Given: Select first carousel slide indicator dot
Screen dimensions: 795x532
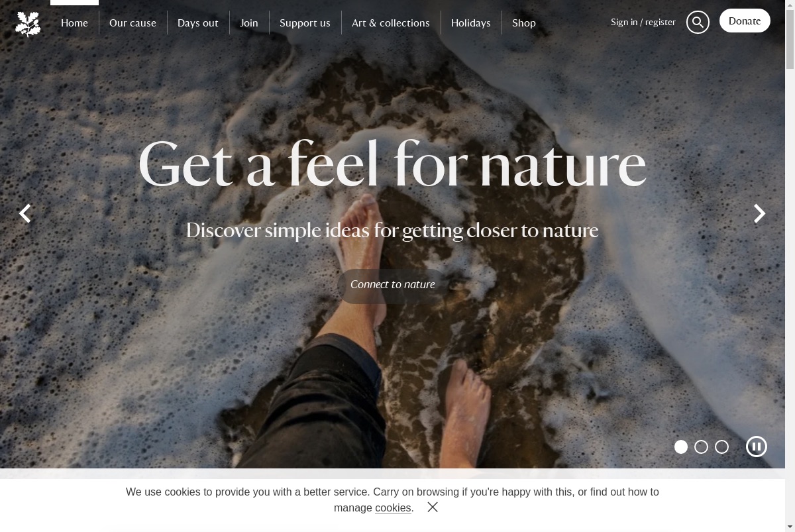Looking at the screenshot, I should 681,447.
